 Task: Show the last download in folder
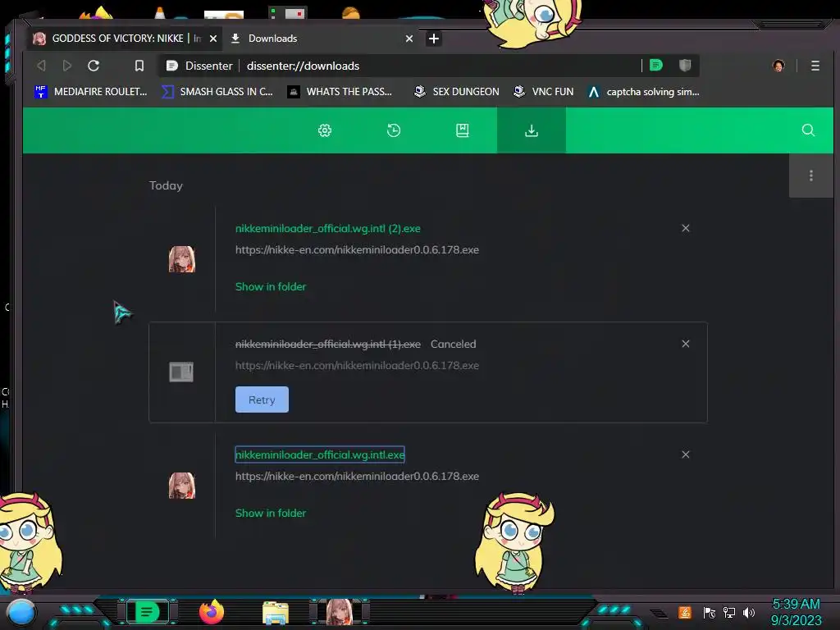(x=271, y=514)
